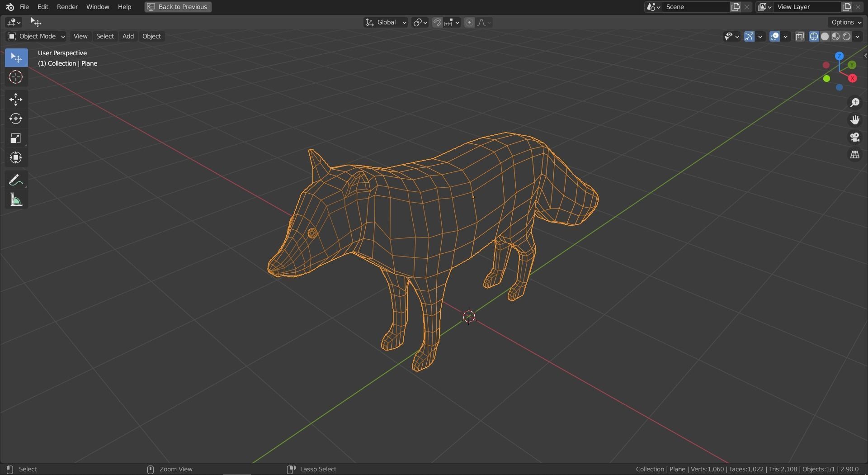The image size is (868, 475).
Task: Click the red X axis on the gizmo
Action: (853, 79)
